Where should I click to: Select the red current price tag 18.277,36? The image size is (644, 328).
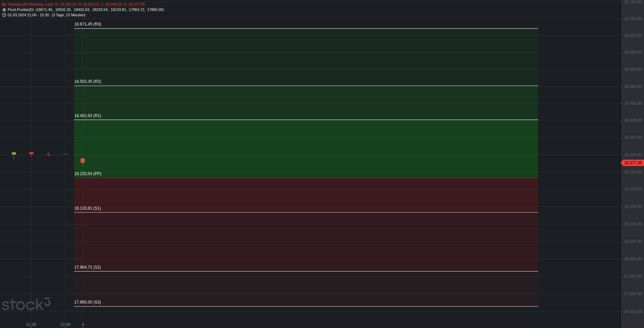[x=633, y=163]
